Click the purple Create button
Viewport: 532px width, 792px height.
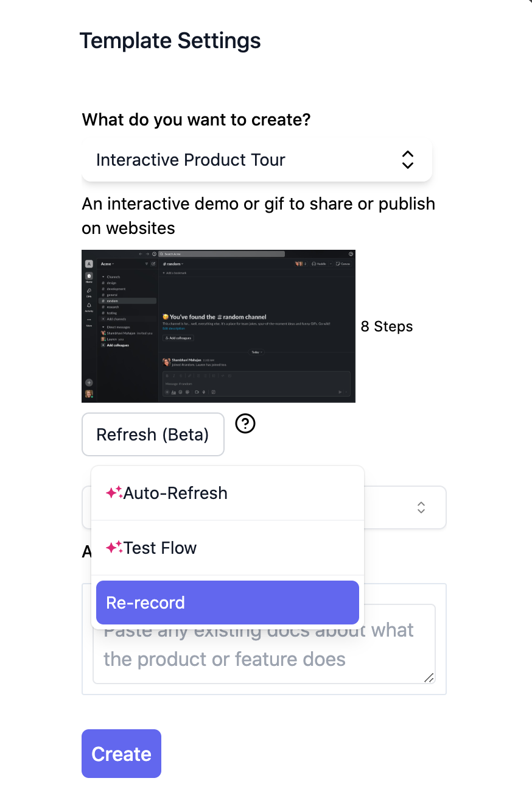(121, 754)
